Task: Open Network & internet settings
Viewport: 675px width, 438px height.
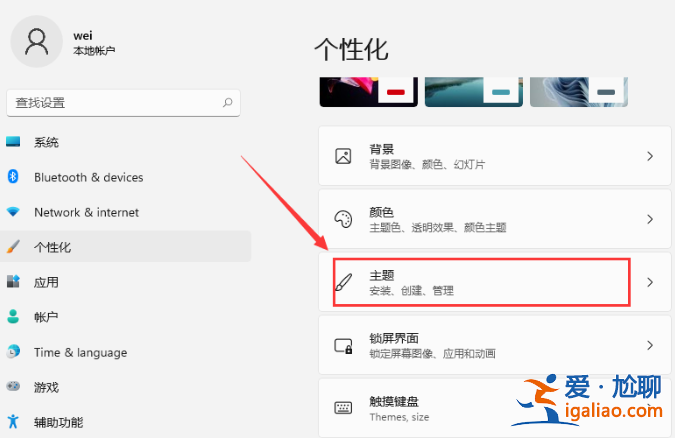Action: [x=125, y=212]
